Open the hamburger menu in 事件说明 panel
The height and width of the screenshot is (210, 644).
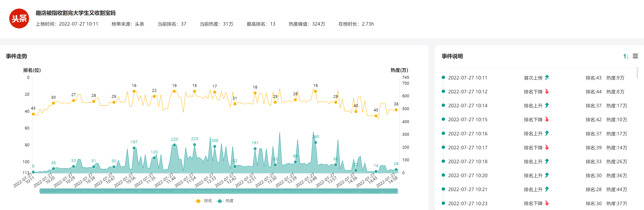click(x=635, y=56)
